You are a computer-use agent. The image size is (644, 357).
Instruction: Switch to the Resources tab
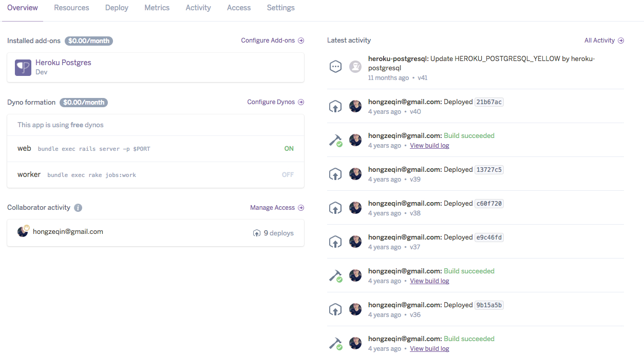coord(71,8)
